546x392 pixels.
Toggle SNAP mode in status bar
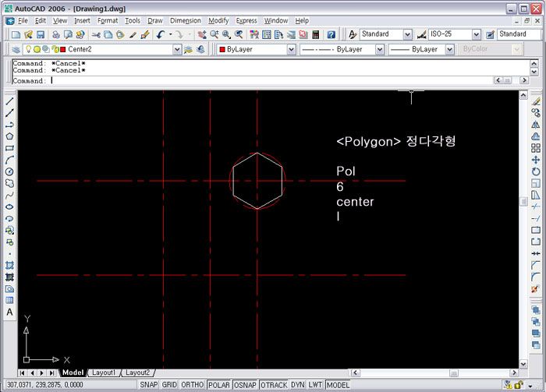click(149, 385)
